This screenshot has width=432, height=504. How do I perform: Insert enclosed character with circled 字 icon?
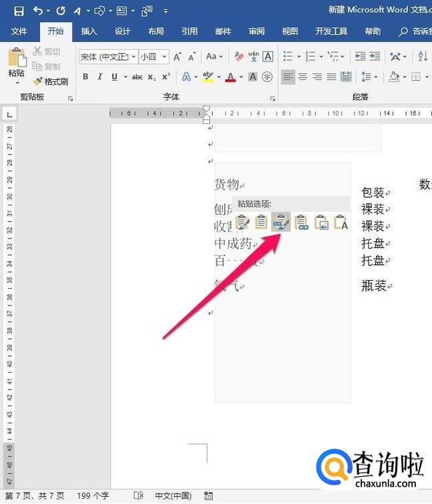267,77
